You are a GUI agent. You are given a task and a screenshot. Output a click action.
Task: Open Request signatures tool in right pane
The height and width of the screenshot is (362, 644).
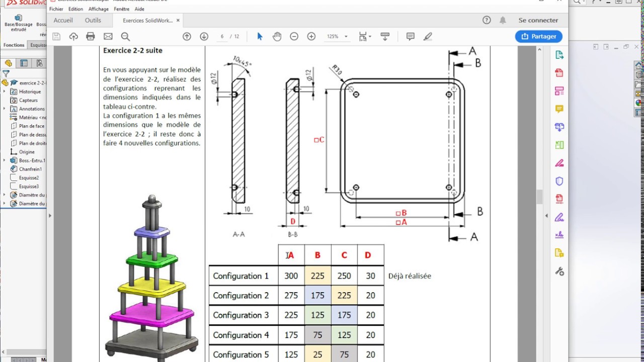tap(559, 235)
